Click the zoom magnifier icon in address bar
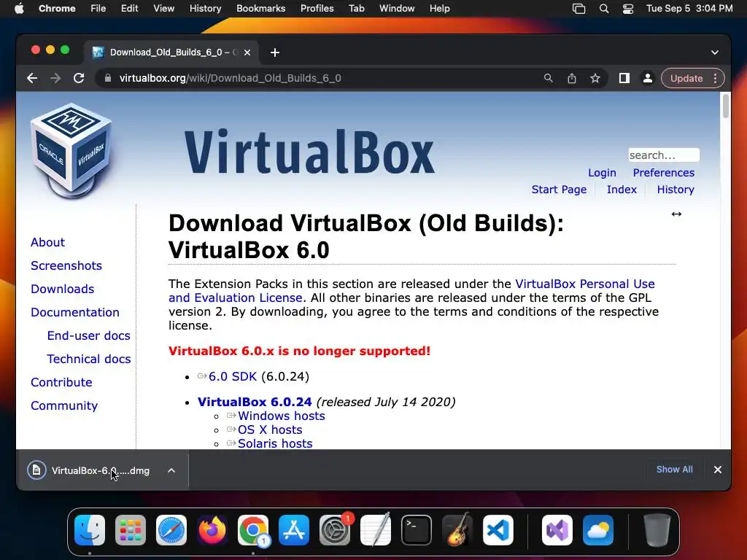Screen dimensions: 747x560 coord(549,78)
